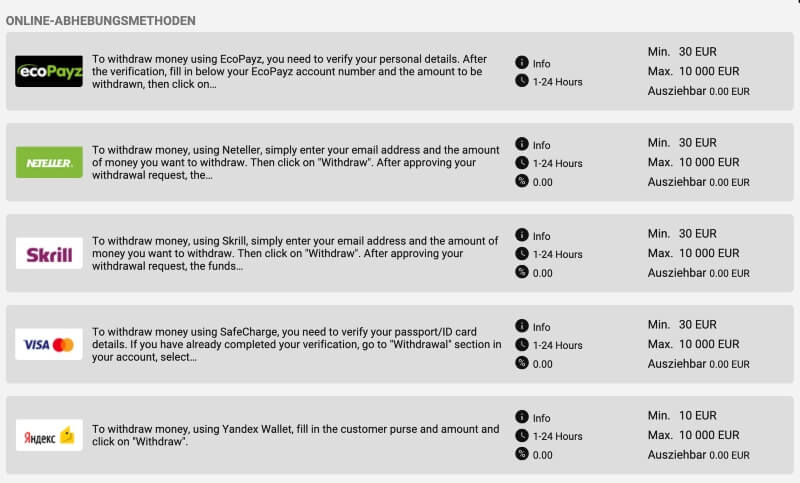Image resolution: width=800 pixels, height=483 pixels.
Task: Open Info link in SafeCharge row
Action: point(541,327)
